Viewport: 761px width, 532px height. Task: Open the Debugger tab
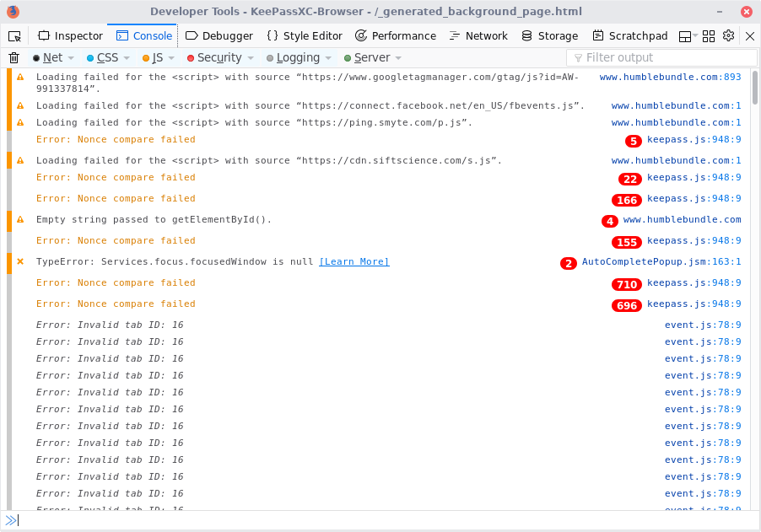pyautogui.click(x=219, y=36)
